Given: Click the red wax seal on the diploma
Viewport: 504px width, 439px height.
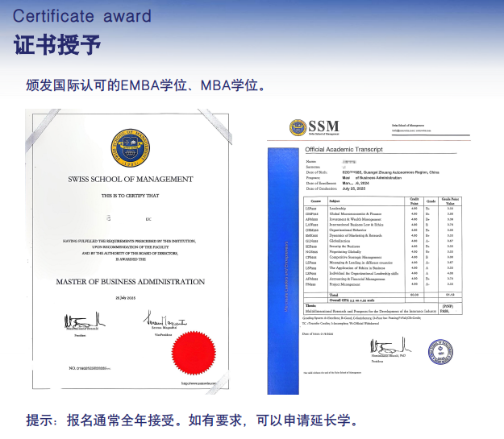Looking at the screenshot, I should point(194,353).
